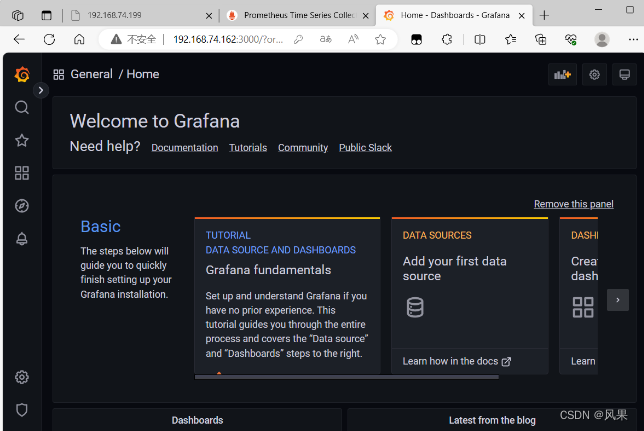The width and height of the screenshot is (644, 431).
Task: Open browser Settings and more menu
Action: [x=633, y=39]
